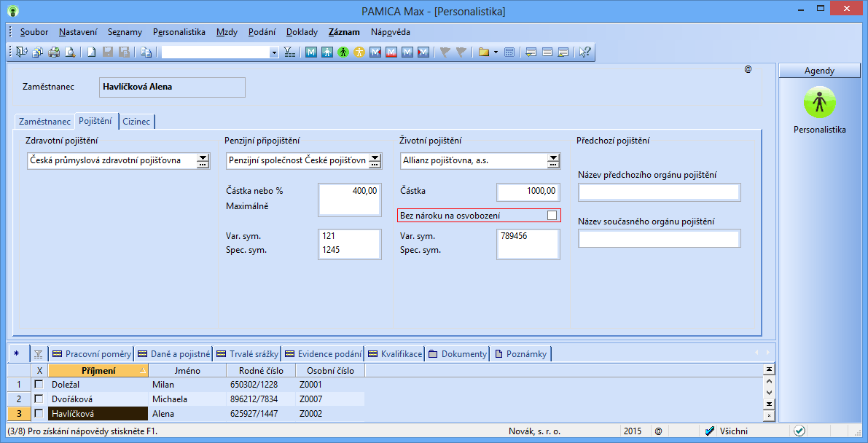The image size is (868, 443).
Task: Open the Poznámky tab
Action: click(x=520, y=354)
